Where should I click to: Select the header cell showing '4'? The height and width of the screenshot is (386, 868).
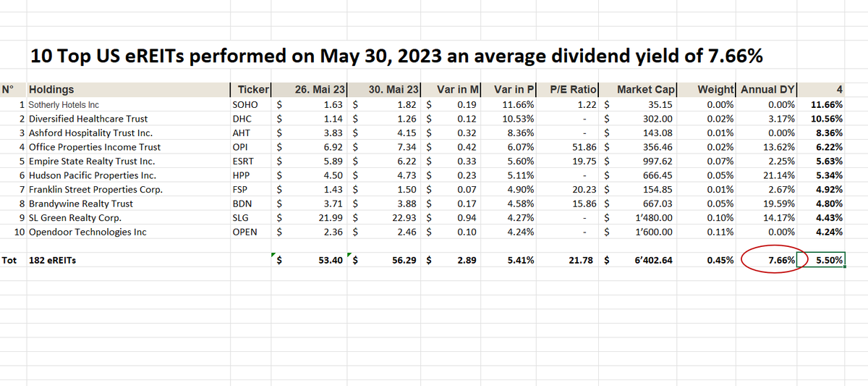coord(821,90)
